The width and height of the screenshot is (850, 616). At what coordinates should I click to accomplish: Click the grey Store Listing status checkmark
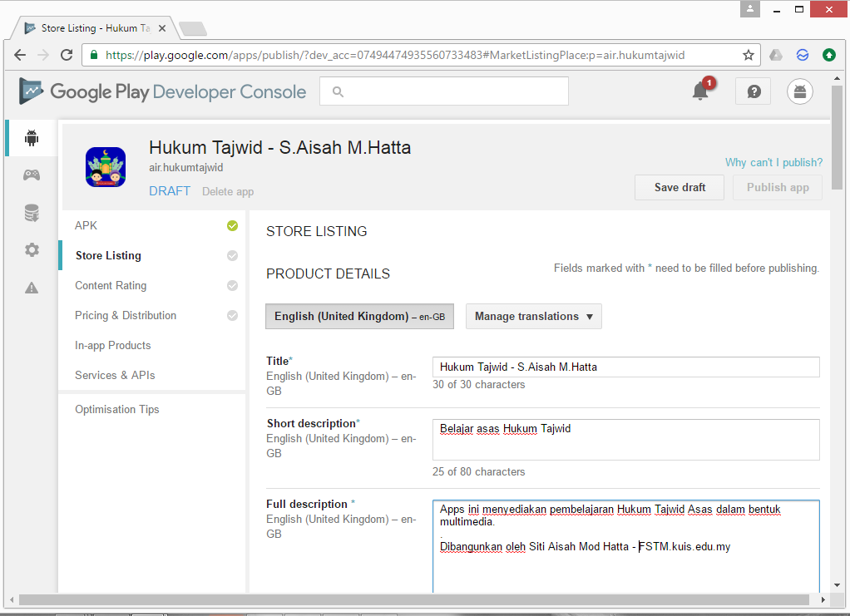[232, 256]
